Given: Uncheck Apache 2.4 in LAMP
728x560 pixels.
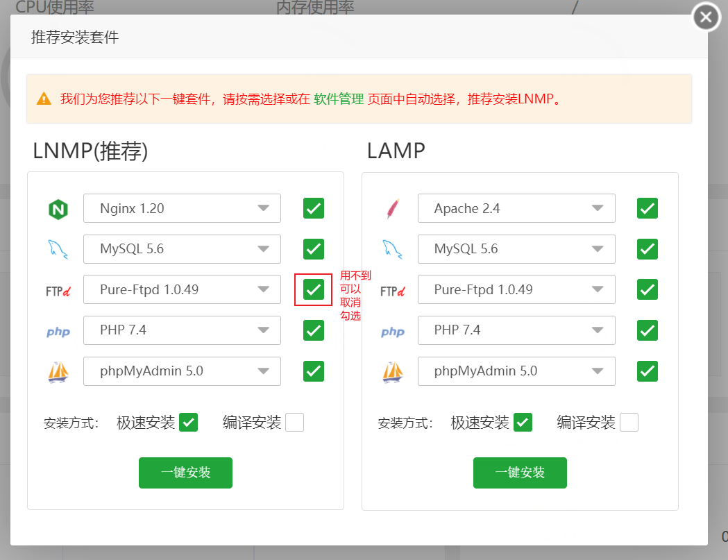Looking at the screenshot, I should 647,208.
